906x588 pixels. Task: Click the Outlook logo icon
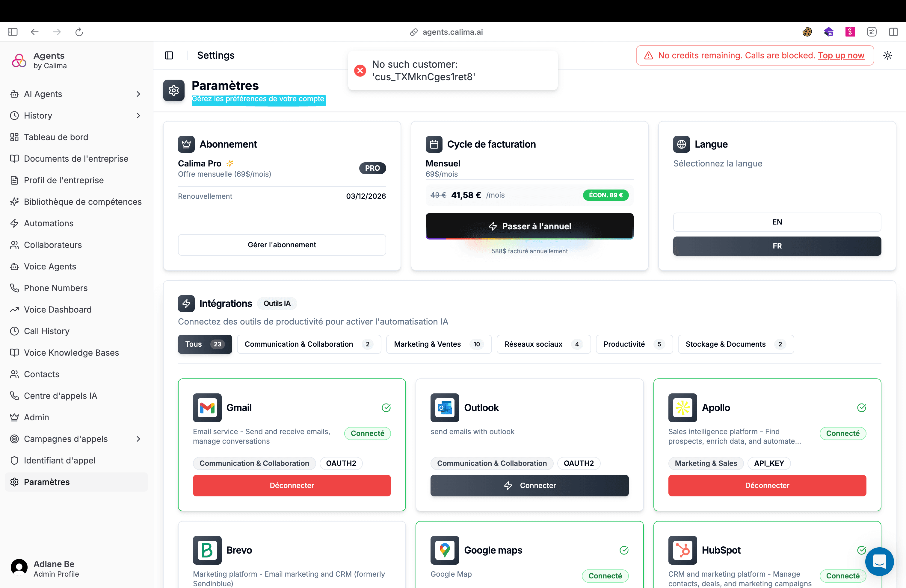click(x=445, y=408)
